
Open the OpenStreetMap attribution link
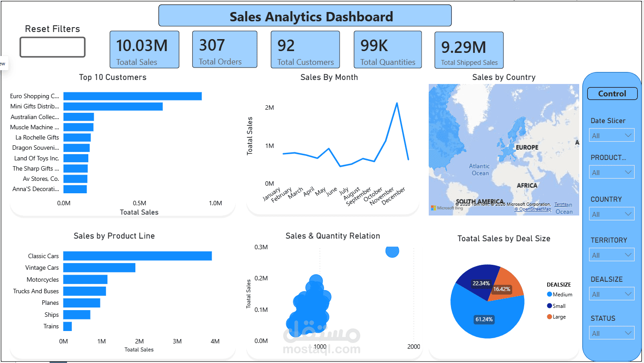tap(533, 209)
